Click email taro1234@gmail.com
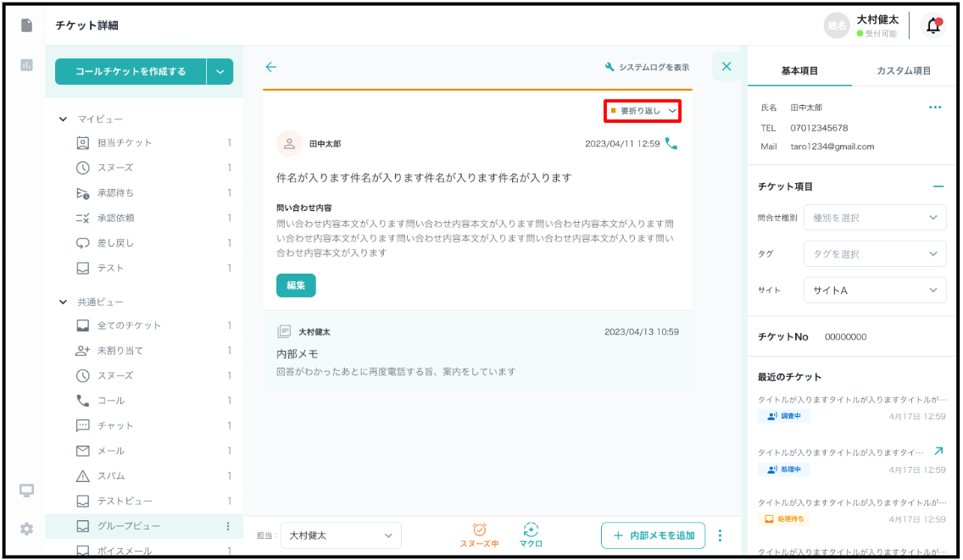 (x=832, y=147)
